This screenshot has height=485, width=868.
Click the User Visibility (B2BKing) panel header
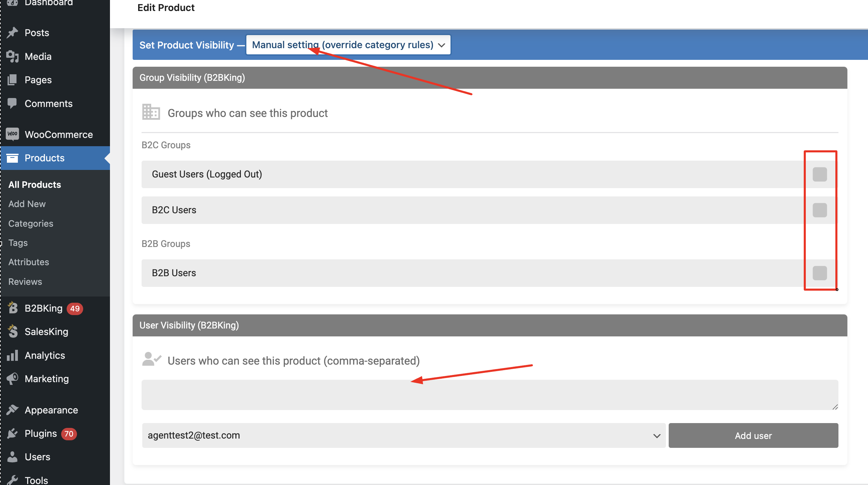490,325
